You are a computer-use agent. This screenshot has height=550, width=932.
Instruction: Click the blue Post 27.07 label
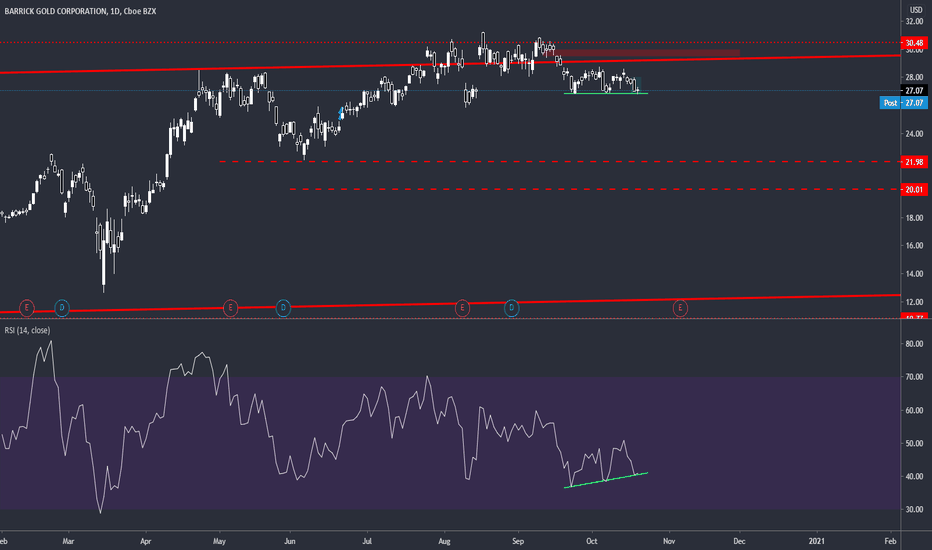pos(903,103)
